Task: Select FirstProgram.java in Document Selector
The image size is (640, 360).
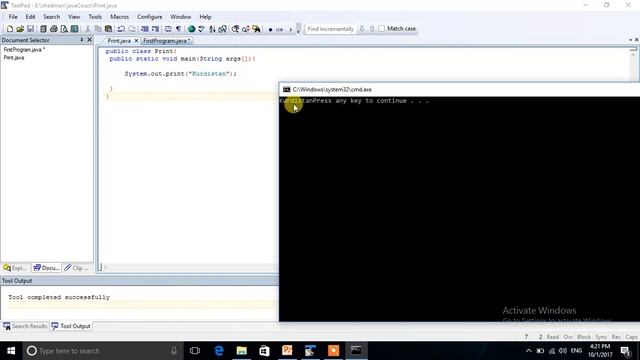Action: coord(24,50)
